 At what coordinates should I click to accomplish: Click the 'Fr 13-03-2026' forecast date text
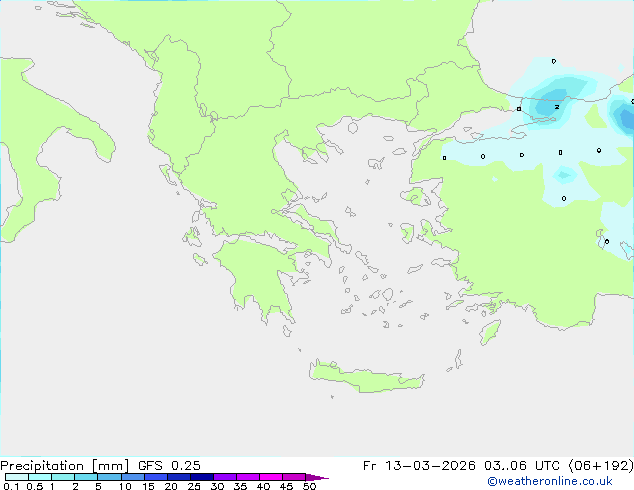(419, 466)
